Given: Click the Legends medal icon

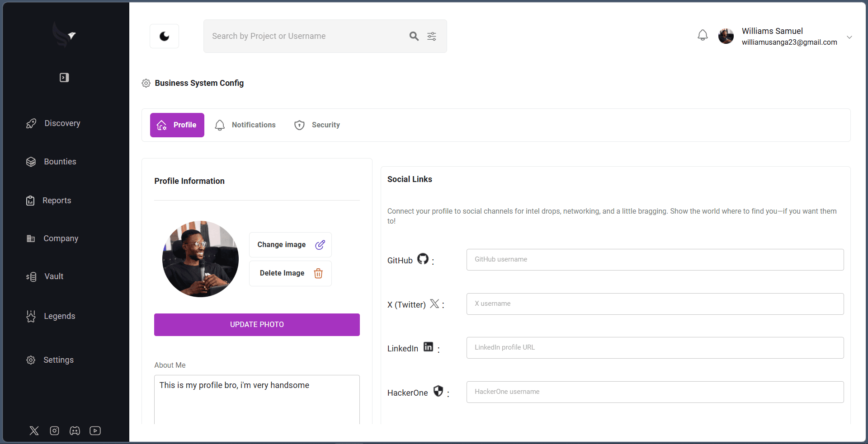Looking at the screenshot, I should coord(31,316).
